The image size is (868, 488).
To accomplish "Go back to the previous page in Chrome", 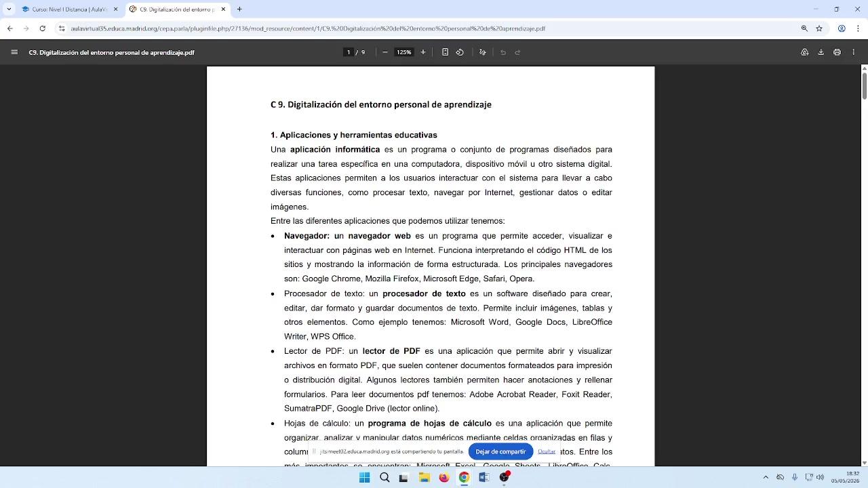I will click(9, 28).
